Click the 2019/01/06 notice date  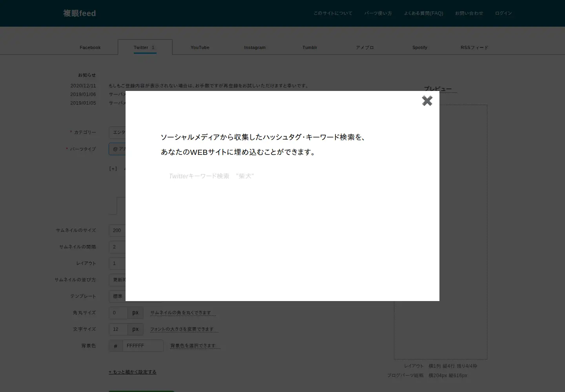(83, 94)
